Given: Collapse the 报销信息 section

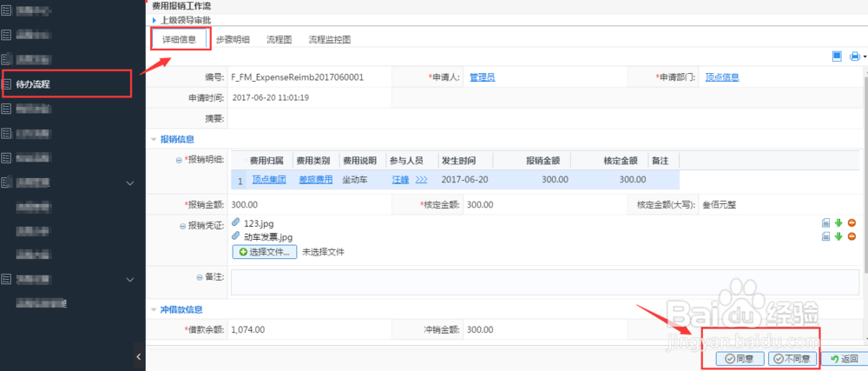Looking at the screenshot, I should (x=154, y=140).
